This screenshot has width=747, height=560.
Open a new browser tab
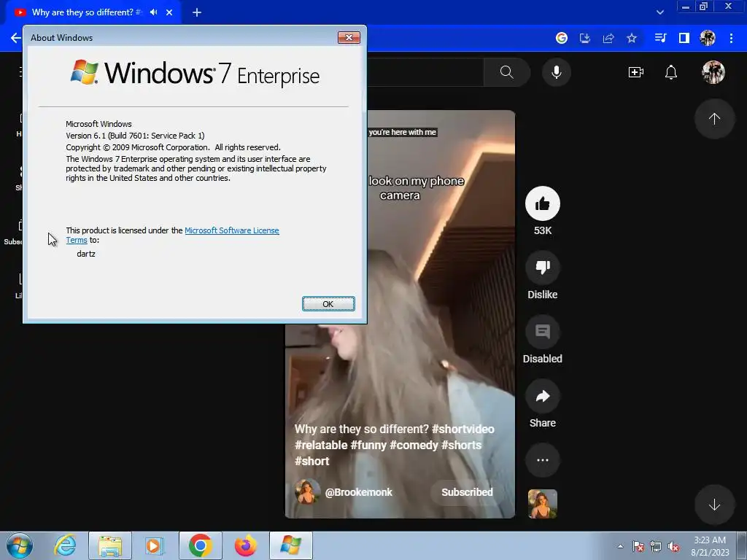[x=197, y=12]
